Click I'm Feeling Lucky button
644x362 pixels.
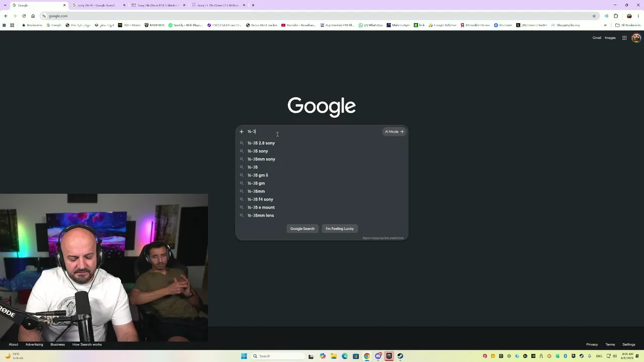[340, 229]
